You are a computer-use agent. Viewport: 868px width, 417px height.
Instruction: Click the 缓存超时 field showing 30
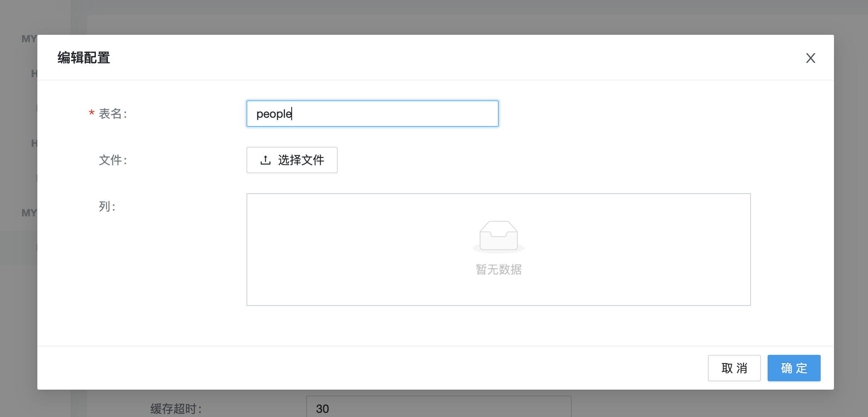pos(439,407)
